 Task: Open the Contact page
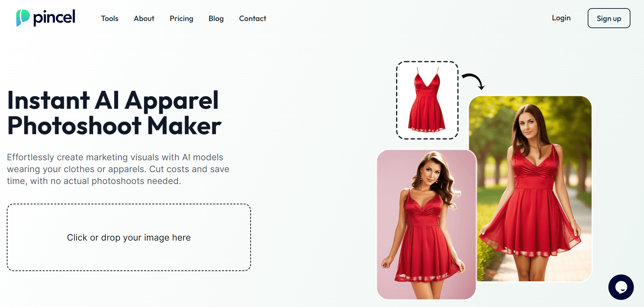[252, 19]
